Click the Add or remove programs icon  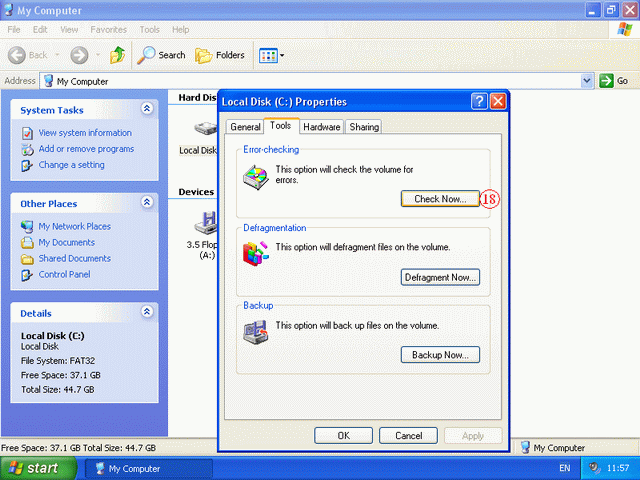[x=27, y=150]
